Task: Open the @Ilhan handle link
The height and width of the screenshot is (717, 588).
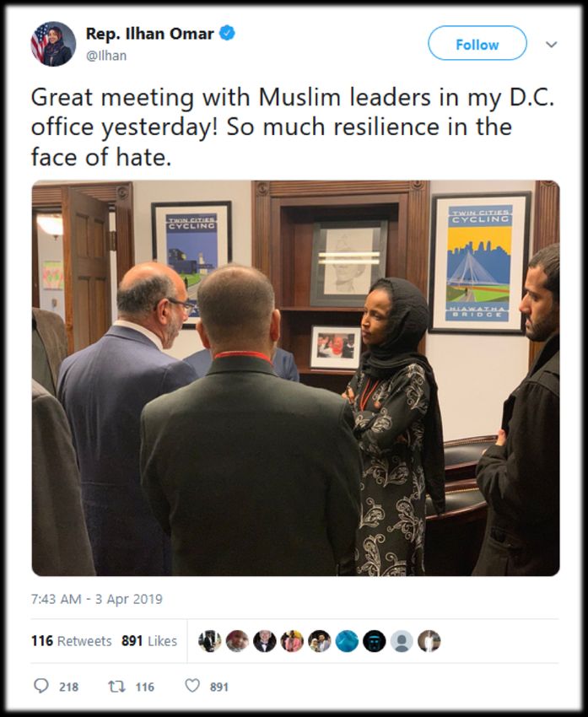Action: click(x=106, y=56)
